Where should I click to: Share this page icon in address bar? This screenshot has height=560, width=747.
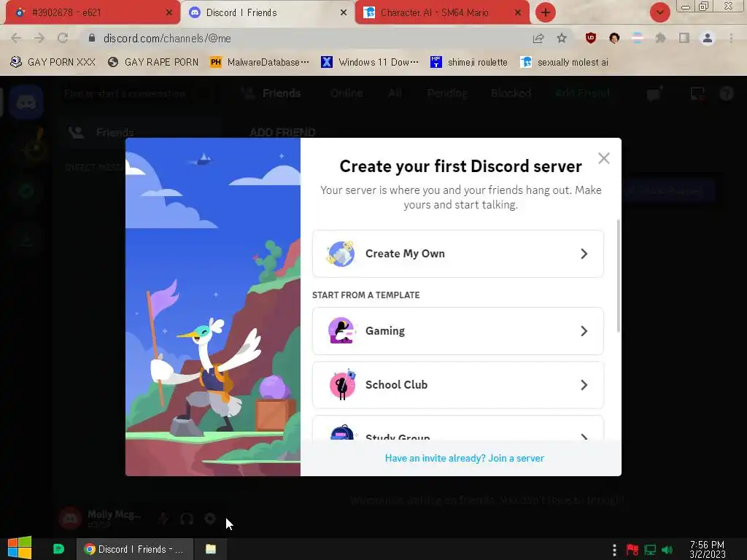pyautogui.click(x=538, y=38)
